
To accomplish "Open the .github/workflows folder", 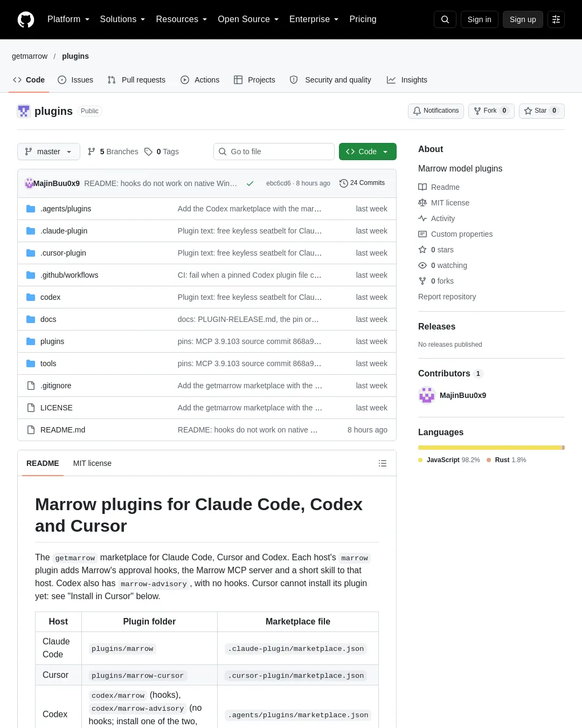I will point(69,275).
